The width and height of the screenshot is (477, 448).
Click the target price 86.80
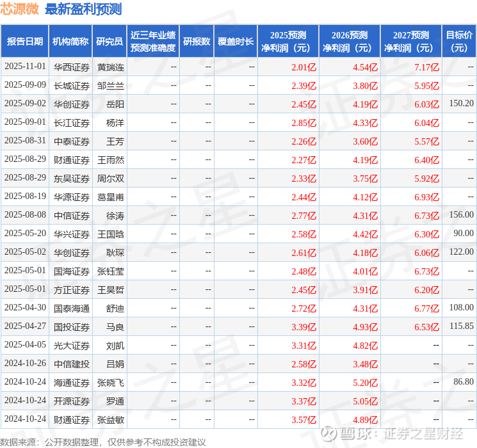(464, 381)
